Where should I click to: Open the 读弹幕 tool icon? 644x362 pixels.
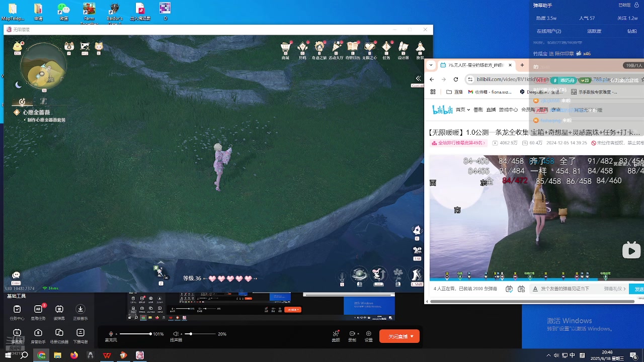59,312
